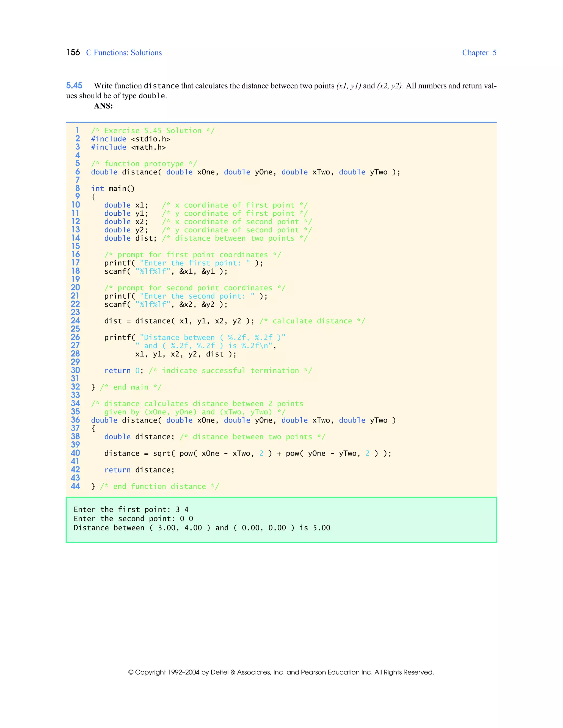Click the 'return 0;' statement

click(124, 371)
